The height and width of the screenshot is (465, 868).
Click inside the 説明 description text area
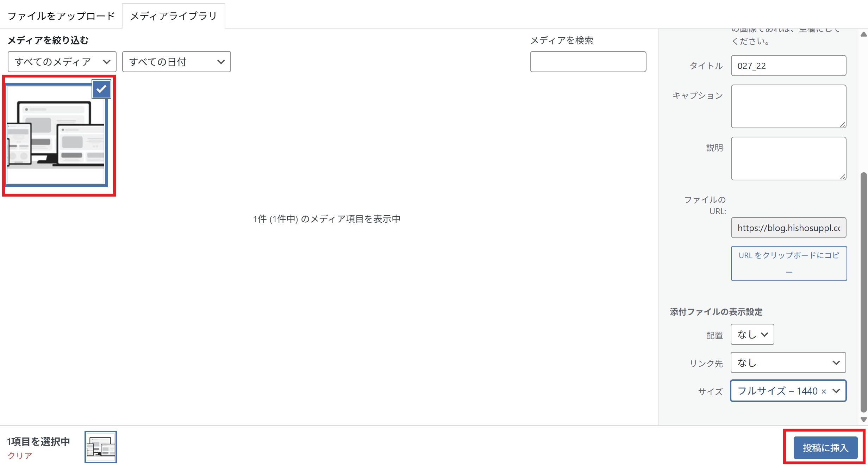788,159
